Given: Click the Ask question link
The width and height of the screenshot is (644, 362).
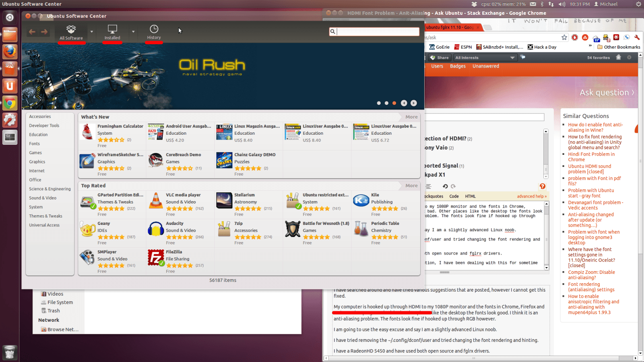Looking at the screenshot, I should point(607,93).
